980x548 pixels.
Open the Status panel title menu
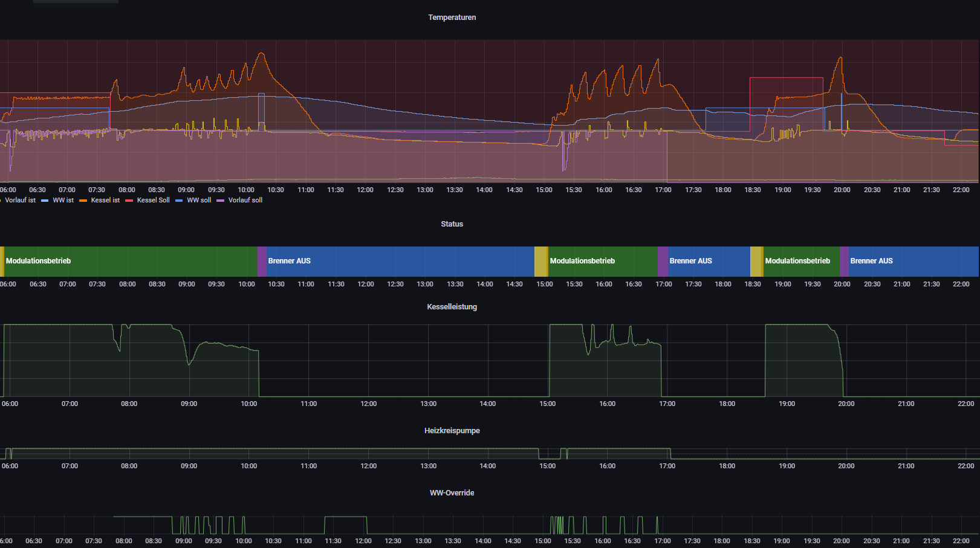tap(452, 224)
